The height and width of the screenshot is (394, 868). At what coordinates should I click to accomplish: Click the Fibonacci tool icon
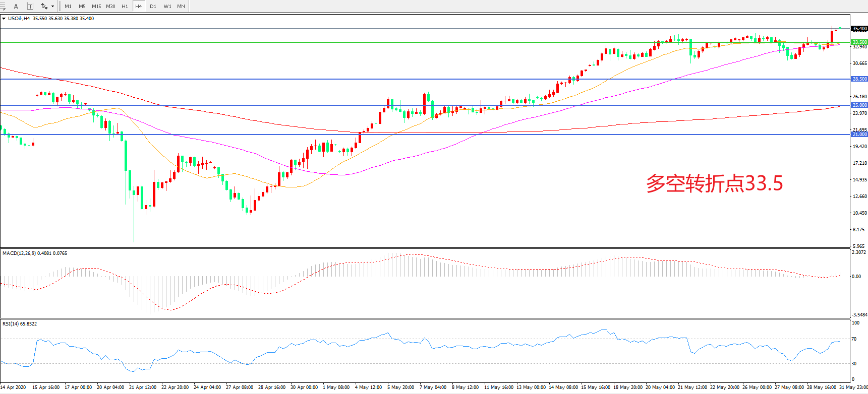3,6
